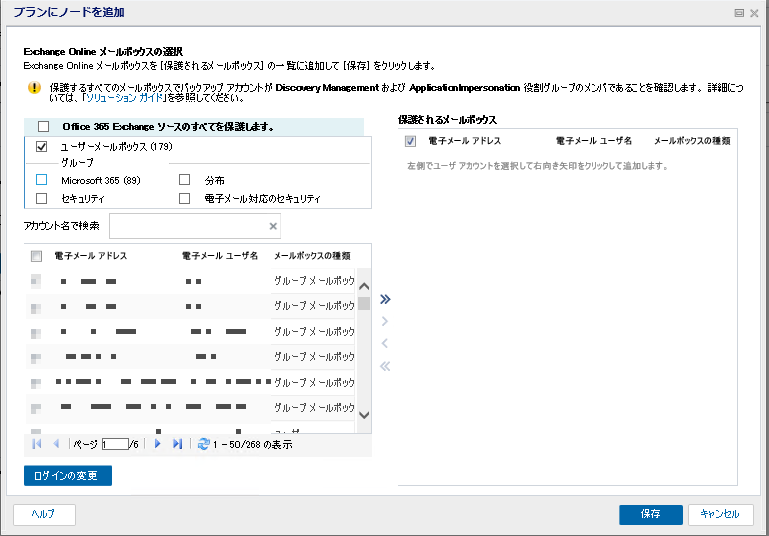Click the remove-all double left arrow

coord(385,366)
